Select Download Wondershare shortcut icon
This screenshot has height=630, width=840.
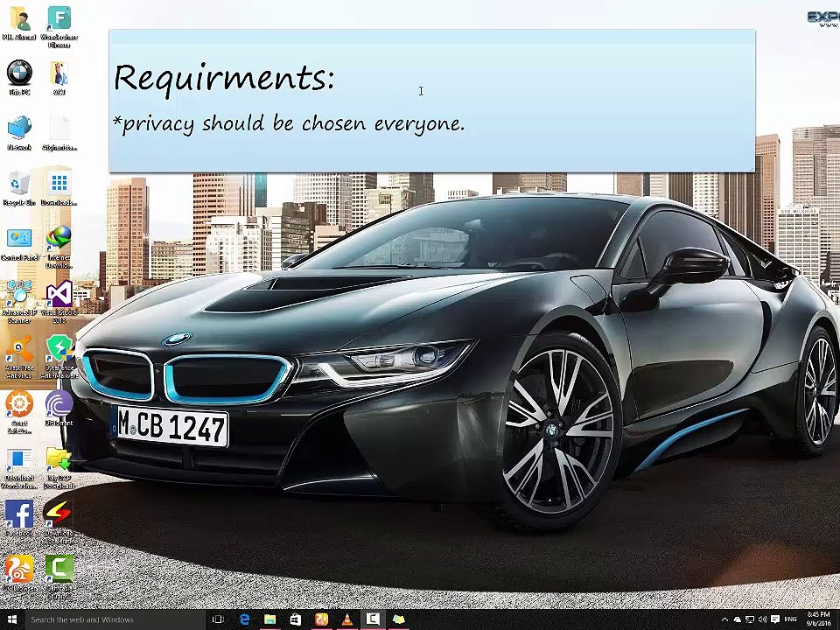pyautogui.click(x=19, y=468)
